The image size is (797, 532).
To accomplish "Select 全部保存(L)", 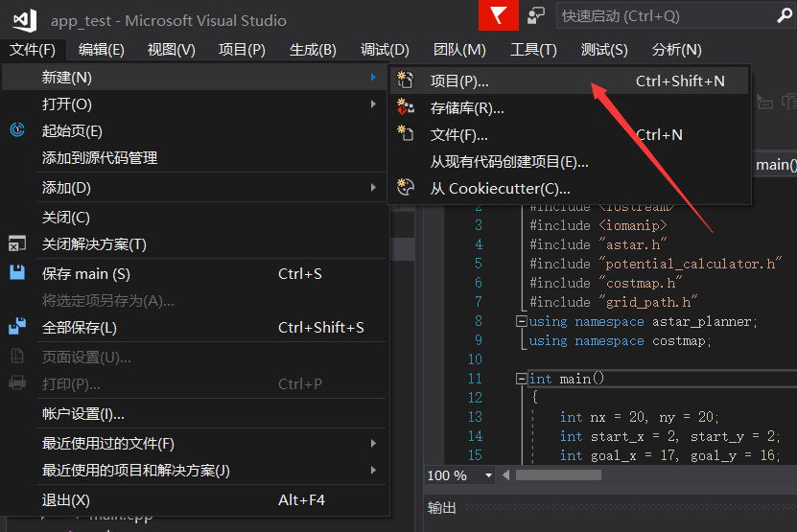I will (x=194, y=327).
